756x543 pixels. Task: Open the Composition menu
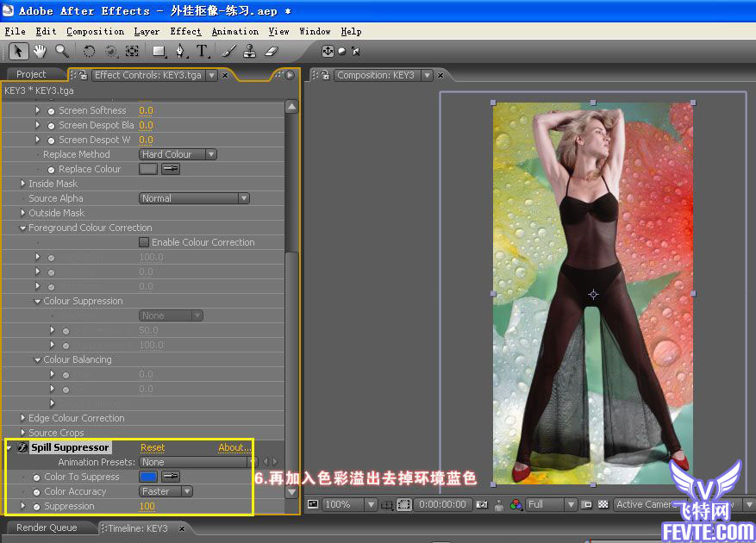point(95,31)
